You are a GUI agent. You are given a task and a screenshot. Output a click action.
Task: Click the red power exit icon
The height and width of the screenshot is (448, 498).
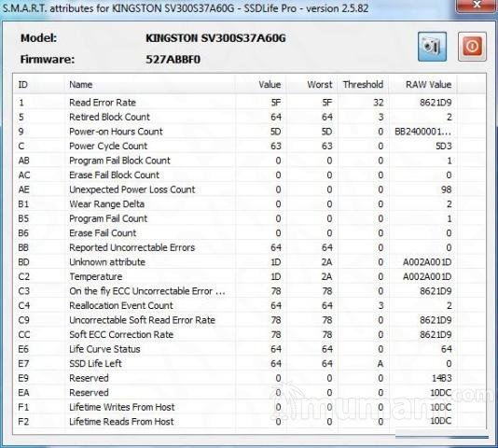pos(472,47)
